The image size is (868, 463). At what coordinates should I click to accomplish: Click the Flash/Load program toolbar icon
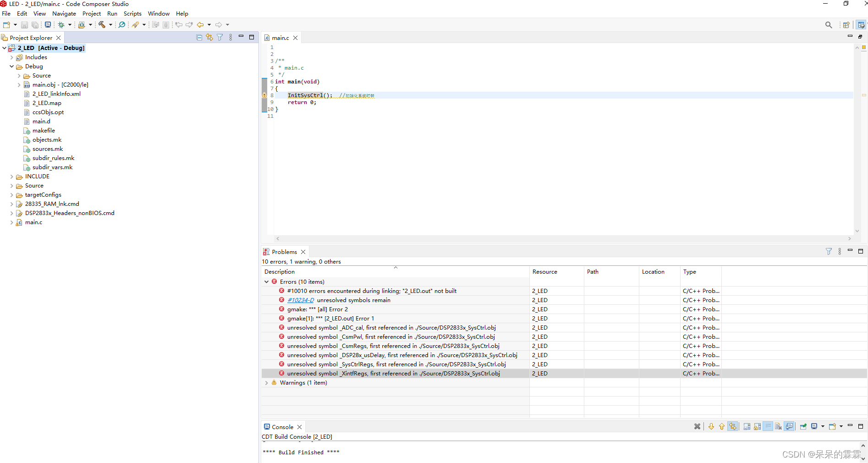click(x=82, y=25)
